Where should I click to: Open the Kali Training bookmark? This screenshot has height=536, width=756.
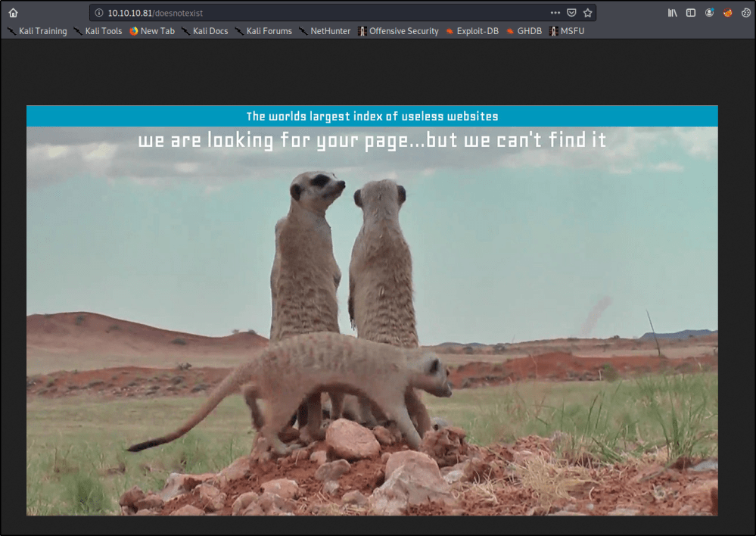[37, 31]
